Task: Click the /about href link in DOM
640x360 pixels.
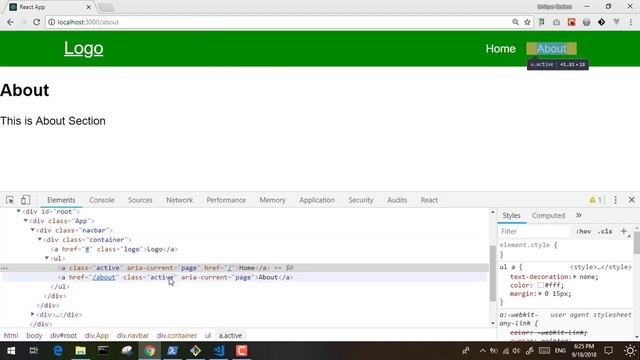Action: click(104, 277)
